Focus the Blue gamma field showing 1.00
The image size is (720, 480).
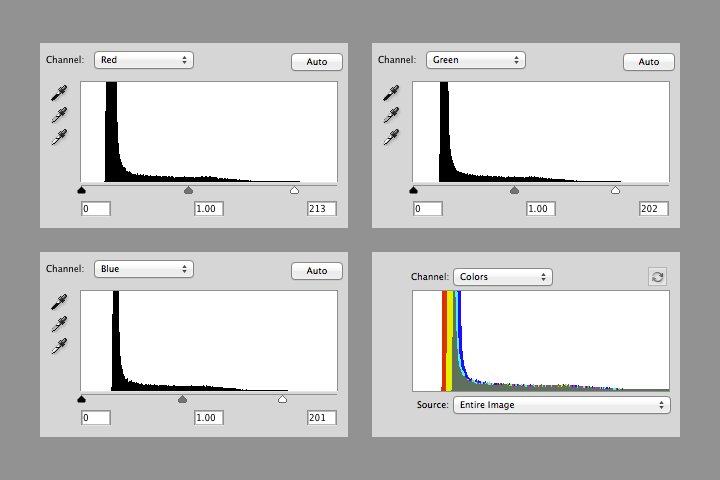pyautogui.click(x=209, y=418)
